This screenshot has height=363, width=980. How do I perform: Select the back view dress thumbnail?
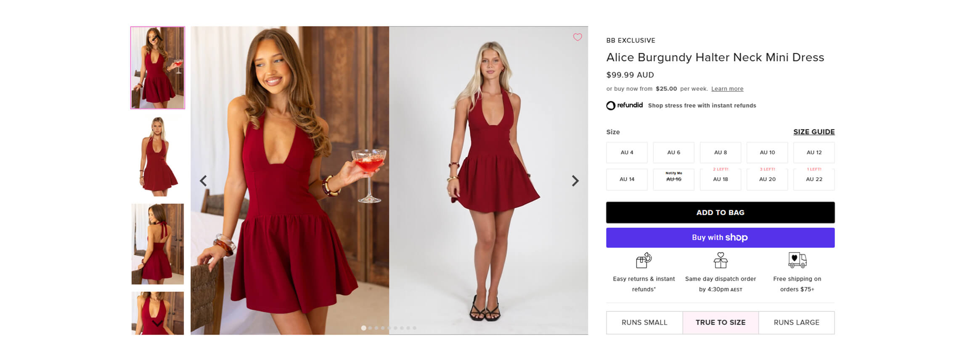coord(157,243)
